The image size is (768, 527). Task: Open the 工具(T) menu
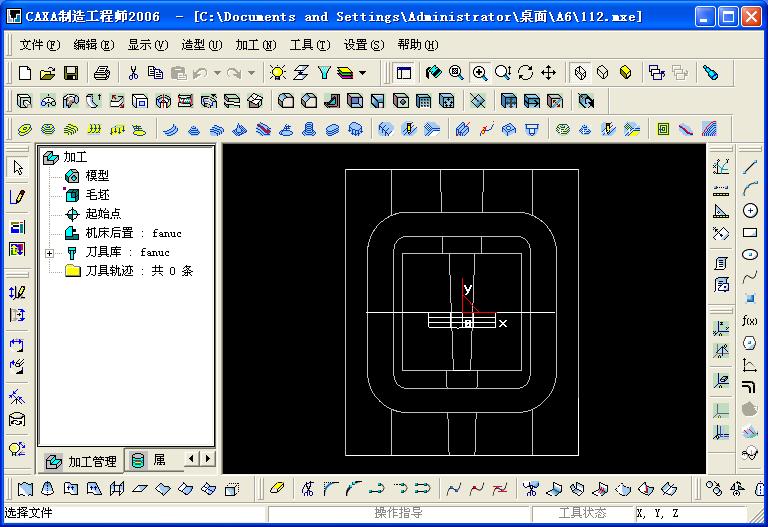tap(310, 45)
